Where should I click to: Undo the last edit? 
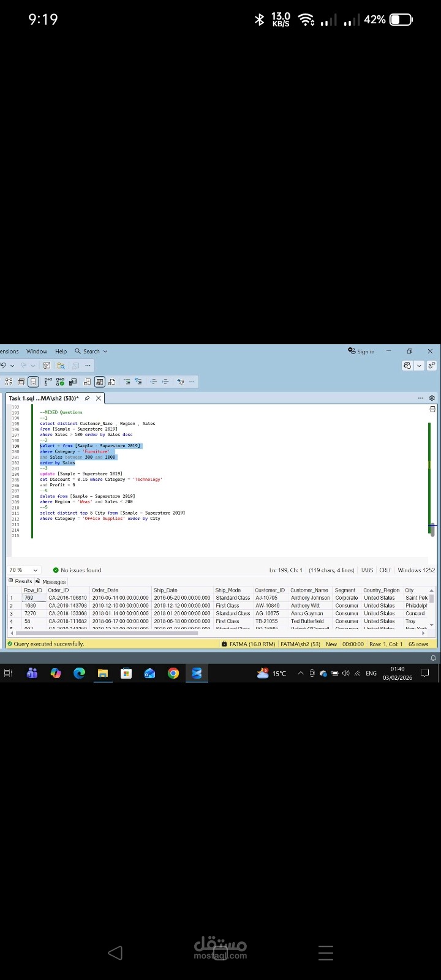(x=3, y=366)
